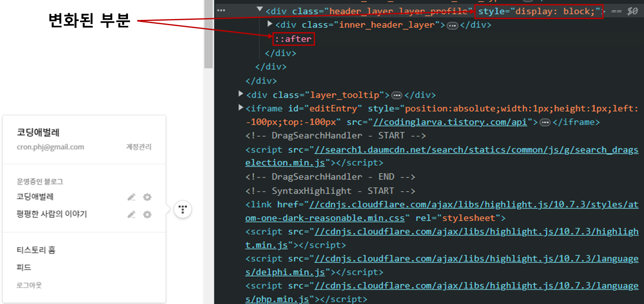The image size is (644, 304).
Task: Open settings gear for 평평한 사람의 이야기
Action: pos(147,214)
